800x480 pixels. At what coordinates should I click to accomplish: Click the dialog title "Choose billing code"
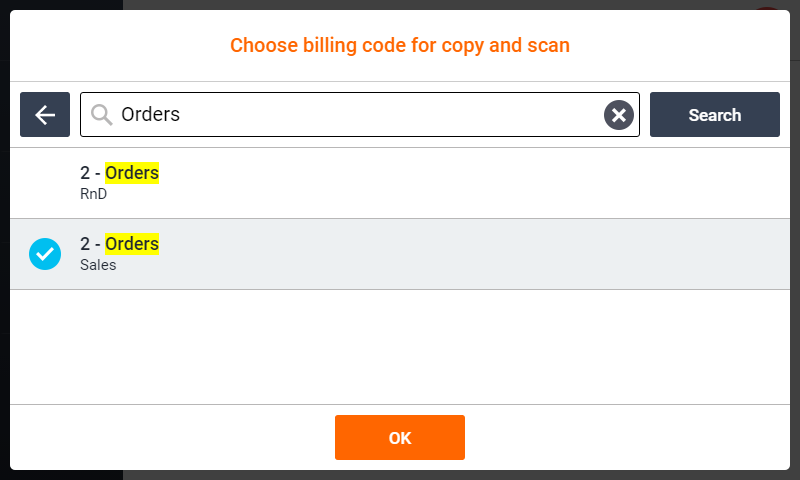coord(400,45)
